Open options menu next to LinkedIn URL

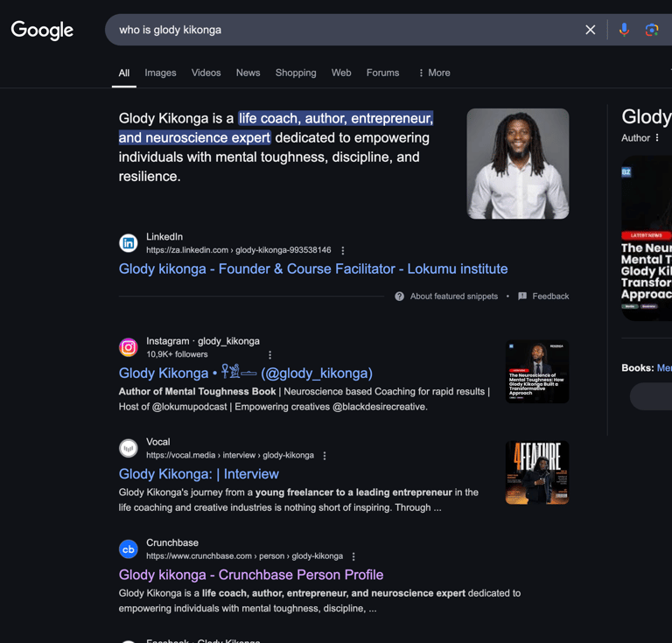tap(342, 250)
